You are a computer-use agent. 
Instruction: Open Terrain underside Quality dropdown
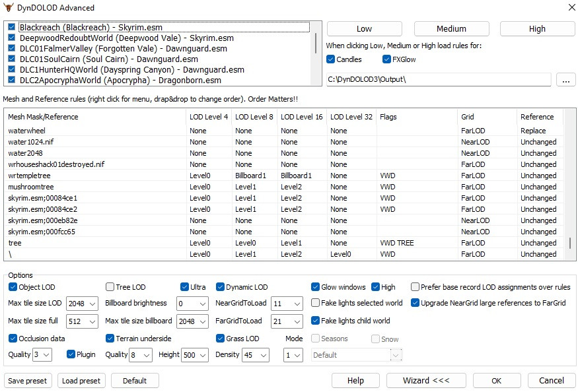[x=141, y=355]
